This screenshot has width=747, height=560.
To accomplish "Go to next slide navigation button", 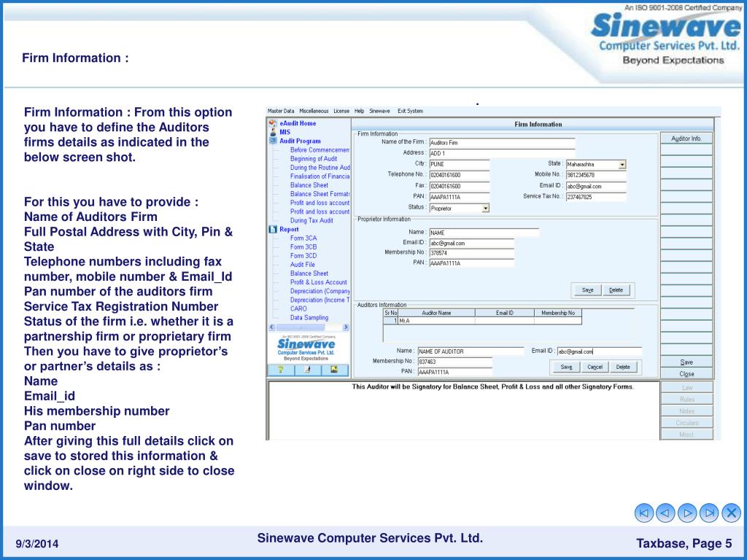I will [687, 513].
